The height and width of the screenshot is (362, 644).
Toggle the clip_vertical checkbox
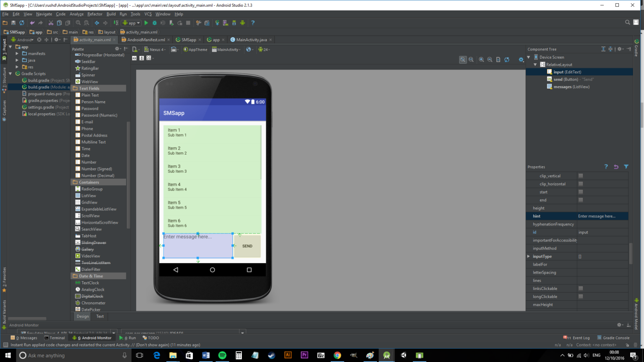coord(581,176)
